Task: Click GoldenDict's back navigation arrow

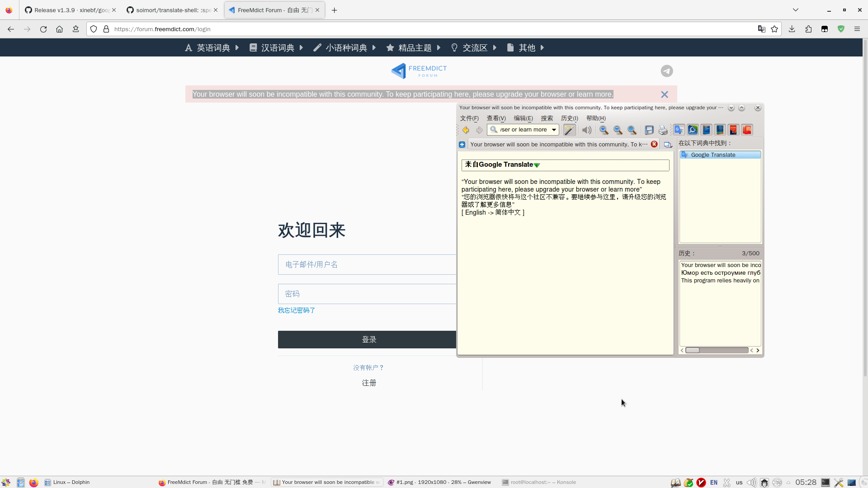Action: point(466,130)
